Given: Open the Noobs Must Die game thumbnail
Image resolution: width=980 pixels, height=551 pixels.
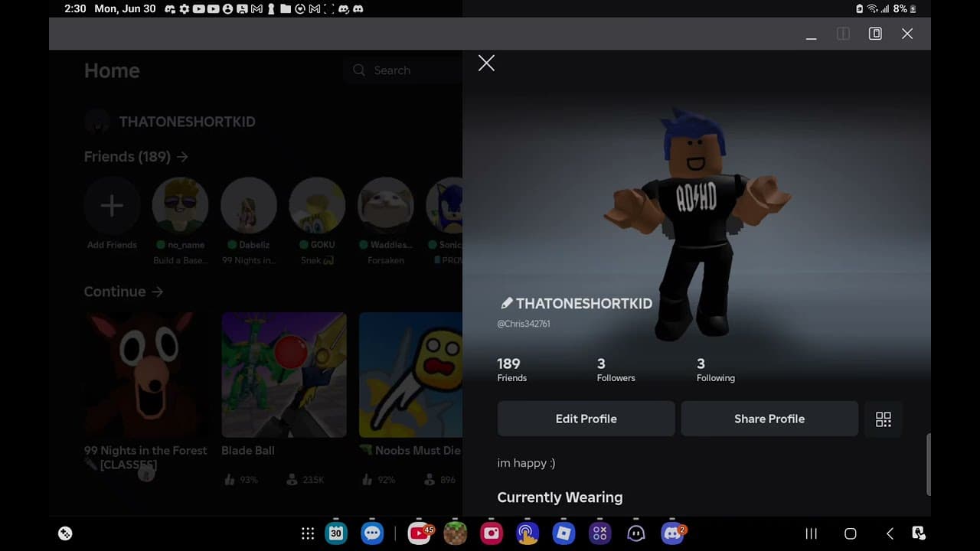Looking at the screenshot, I should pyautogui.click(x=411, y=375).
